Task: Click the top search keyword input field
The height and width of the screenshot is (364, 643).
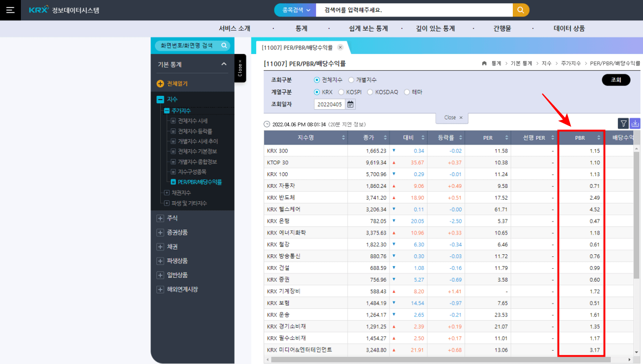Action: [x=414, y=10]
